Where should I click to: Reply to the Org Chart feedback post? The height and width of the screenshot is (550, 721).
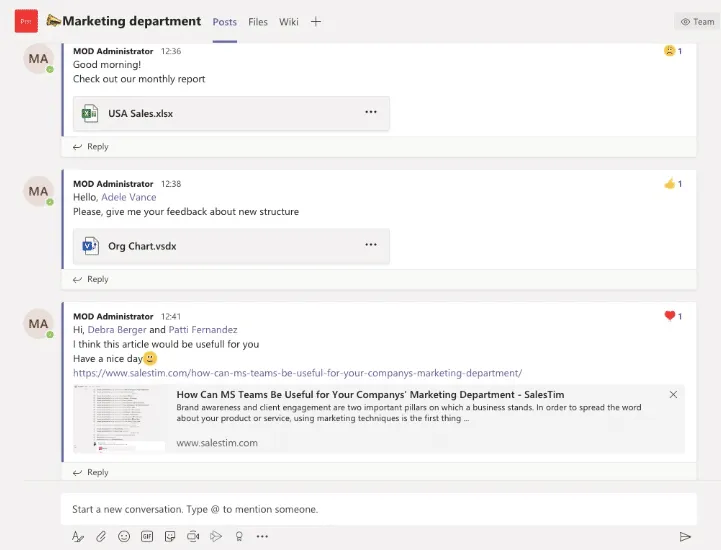click(x=91, y=279)
